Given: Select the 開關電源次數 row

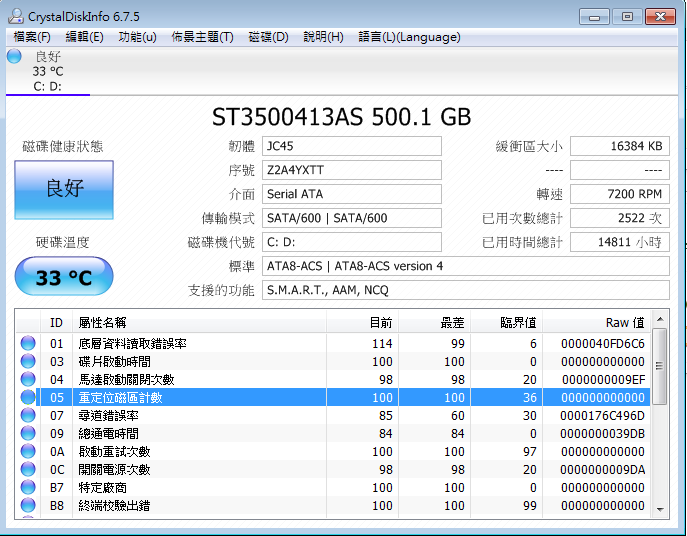Looking at the screenshot, I should tap(333, 469).
